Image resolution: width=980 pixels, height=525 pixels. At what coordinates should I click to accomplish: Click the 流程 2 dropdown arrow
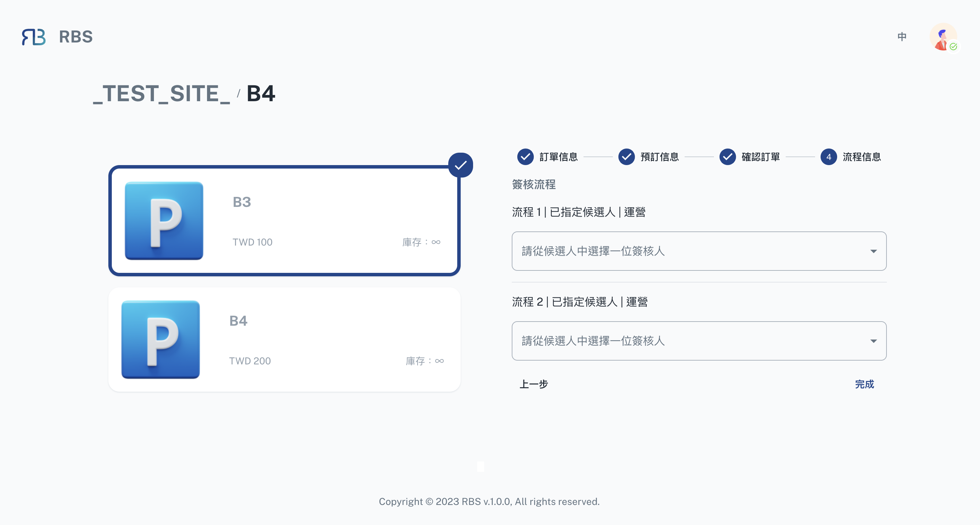click(873, 341)
